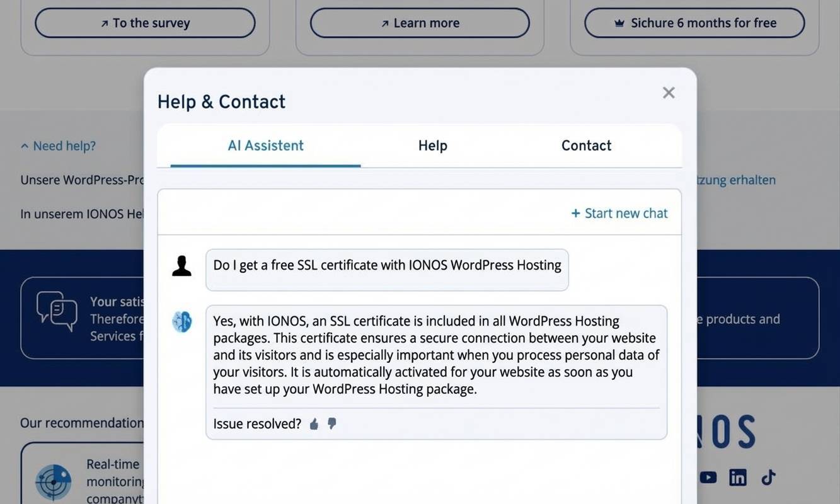Give a thumbs up to the AI answer
This screenshot has height=504, width=840.
[314, 423]
